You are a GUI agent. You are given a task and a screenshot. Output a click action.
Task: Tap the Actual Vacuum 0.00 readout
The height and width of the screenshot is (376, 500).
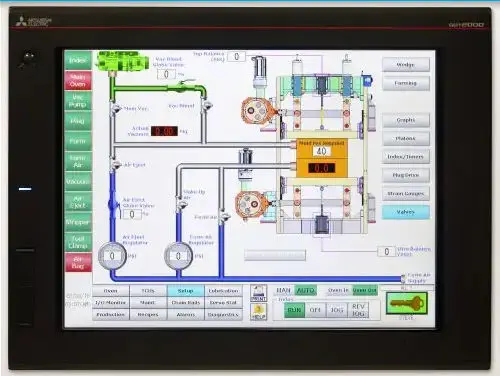click(x=164, y=131)
